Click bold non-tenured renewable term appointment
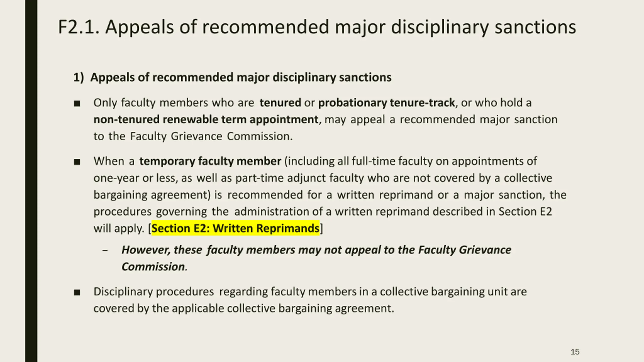The width and height of the screenshot is (644, 362). tap(206, 119)
